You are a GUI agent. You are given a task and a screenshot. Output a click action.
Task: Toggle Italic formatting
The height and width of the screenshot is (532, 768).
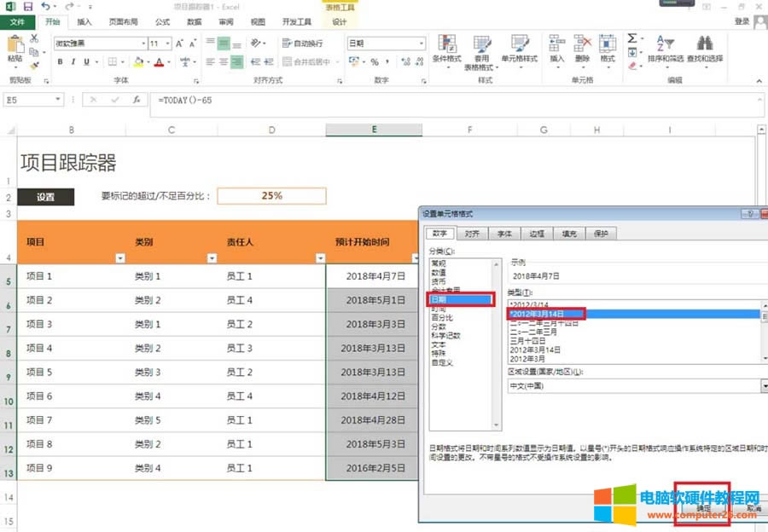[x=73, y=61]
